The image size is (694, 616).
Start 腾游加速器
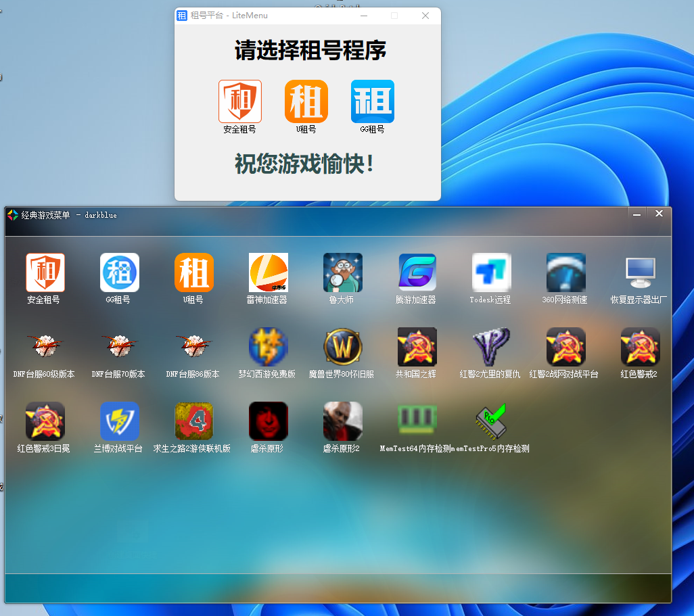pos(417,273)
